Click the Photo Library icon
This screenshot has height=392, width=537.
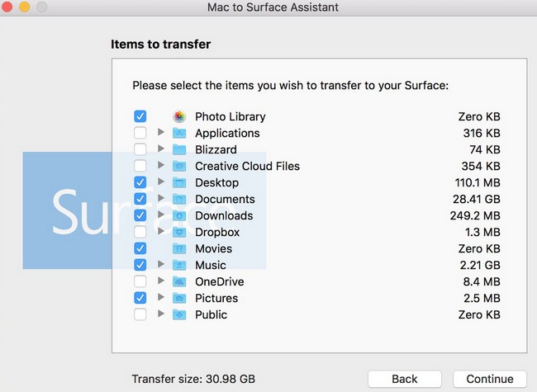[x=179, y=116]
